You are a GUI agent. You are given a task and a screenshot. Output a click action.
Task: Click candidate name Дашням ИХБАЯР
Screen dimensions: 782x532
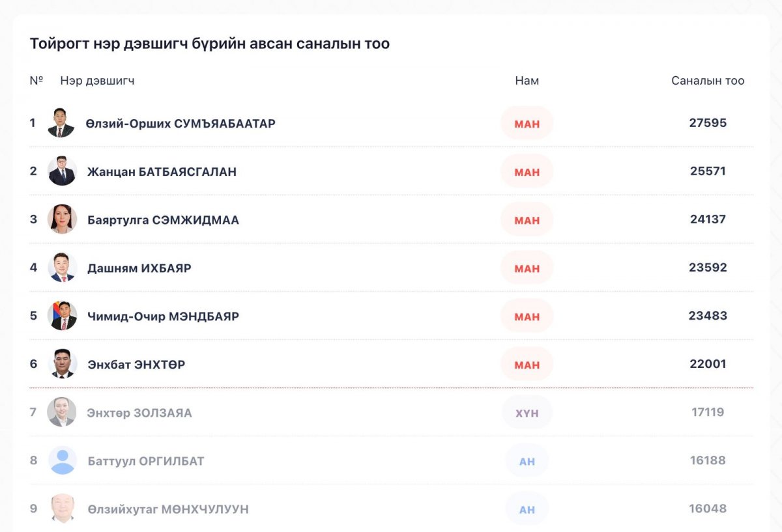point(139,268)
